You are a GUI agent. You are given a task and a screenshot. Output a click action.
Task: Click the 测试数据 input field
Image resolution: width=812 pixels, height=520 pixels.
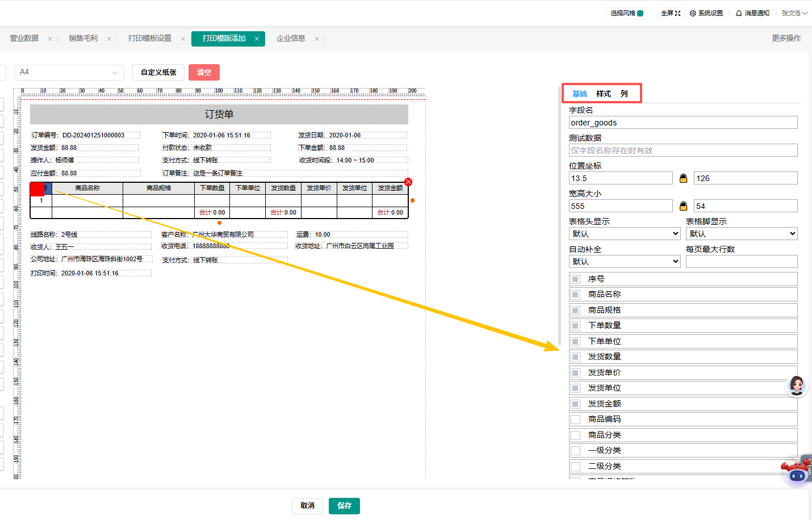click(x=683, y=150)
